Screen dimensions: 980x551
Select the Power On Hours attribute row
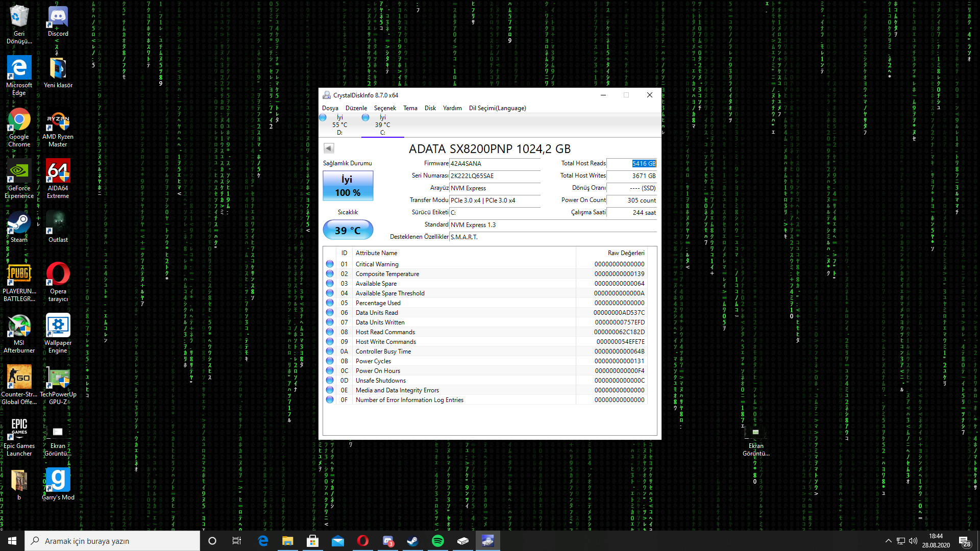378,371
